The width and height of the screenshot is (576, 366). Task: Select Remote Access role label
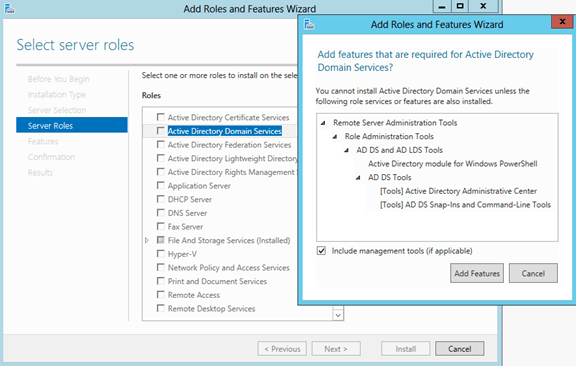tap(194, 295)
